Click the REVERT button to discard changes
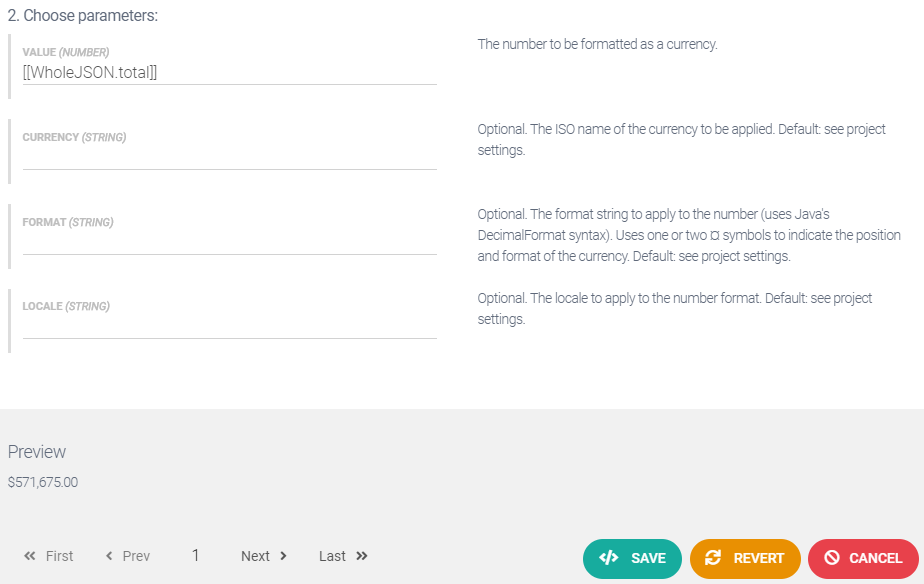 (745, 559)
